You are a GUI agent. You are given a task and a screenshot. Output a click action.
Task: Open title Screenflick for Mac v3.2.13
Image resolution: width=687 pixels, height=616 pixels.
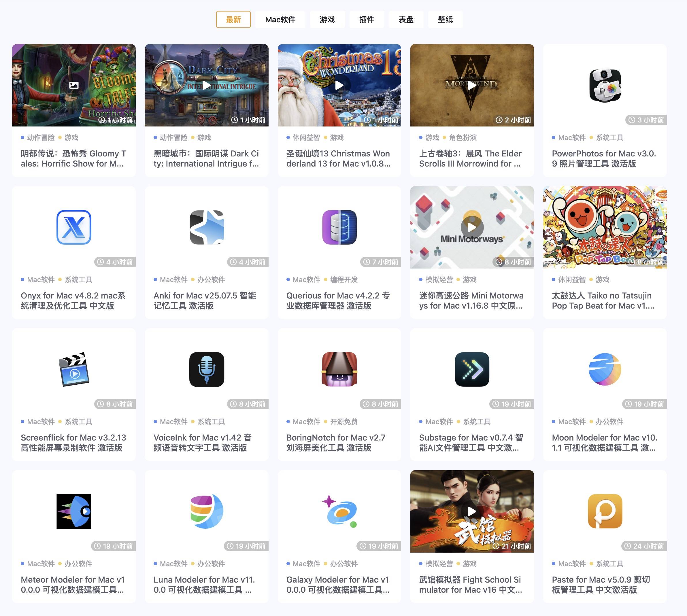click(x=73, y=442)
